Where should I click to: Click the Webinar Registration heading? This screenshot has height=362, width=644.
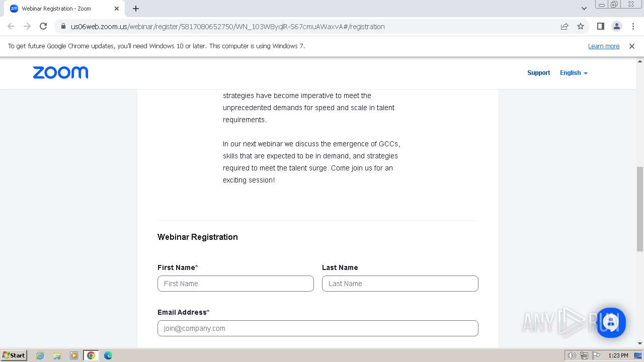pos(198,237)
